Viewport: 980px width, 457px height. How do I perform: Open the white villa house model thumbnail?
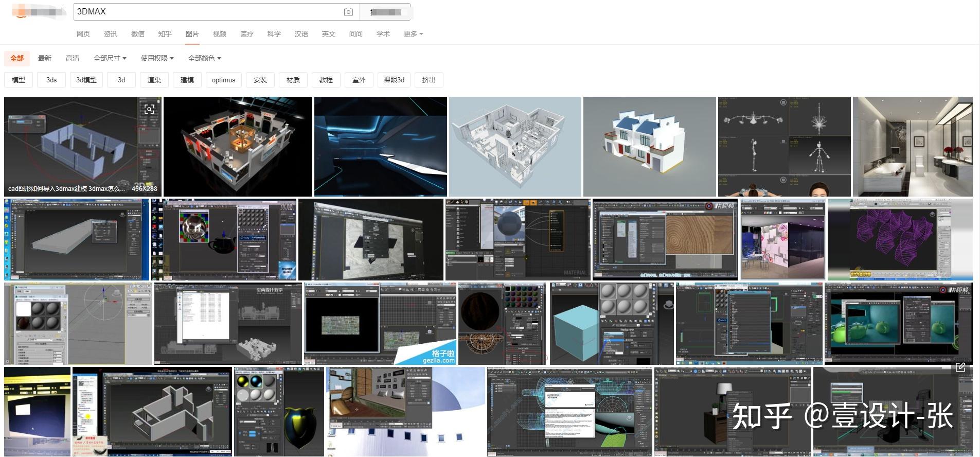tap(649, 146)
